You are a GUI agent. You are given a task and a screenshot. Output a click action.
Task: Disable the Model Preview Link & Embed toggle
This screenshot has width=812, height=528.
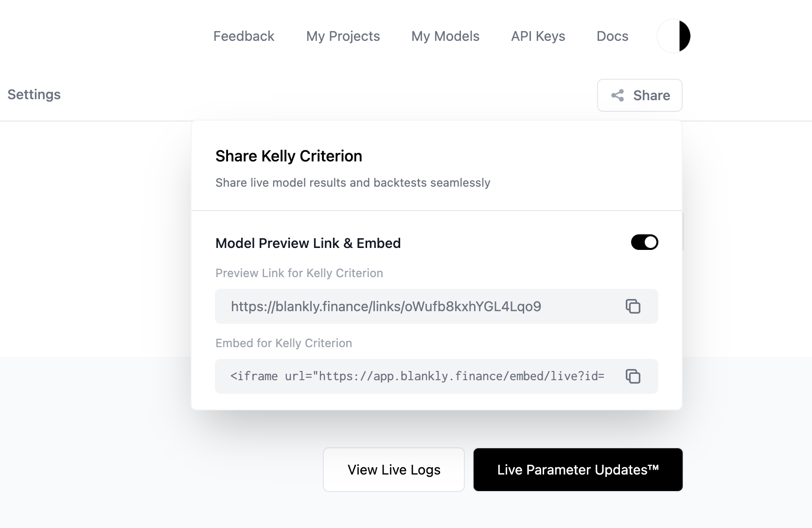click(x=645, y=242)
